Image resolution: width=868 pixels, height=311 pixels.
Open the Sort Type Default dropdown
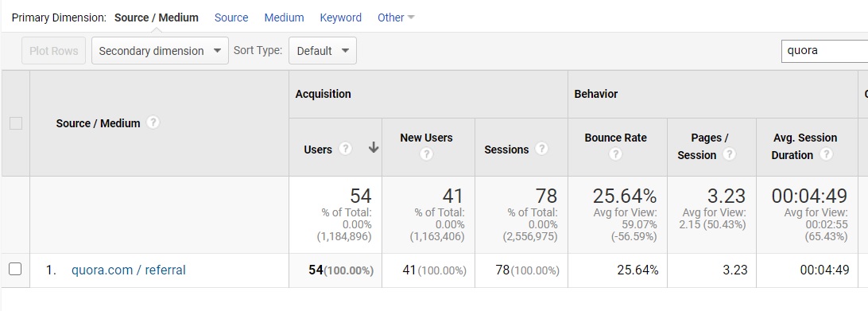[323, 50]
